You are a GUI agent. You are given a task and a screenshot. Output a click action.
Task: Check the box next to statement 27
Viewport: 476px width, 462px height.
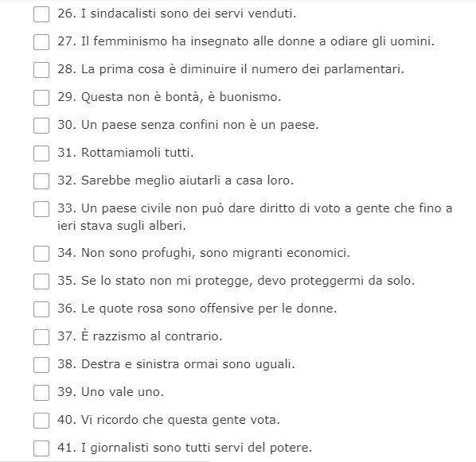41,42
